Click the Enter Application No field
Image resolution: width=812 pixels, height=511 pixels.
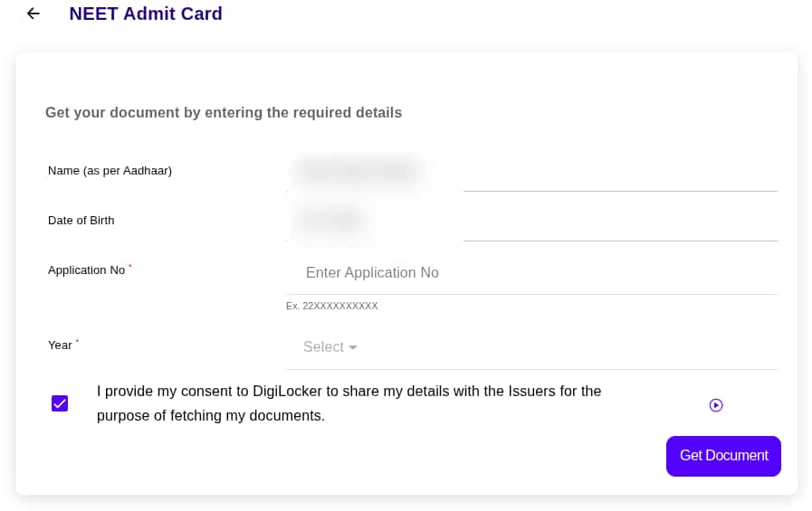click(530, 273)
